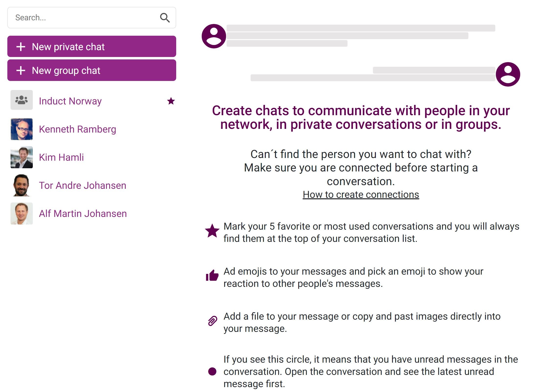Click the large star icon in tips
The width and height of the screenshot is (544, 392).
point(212,231)
